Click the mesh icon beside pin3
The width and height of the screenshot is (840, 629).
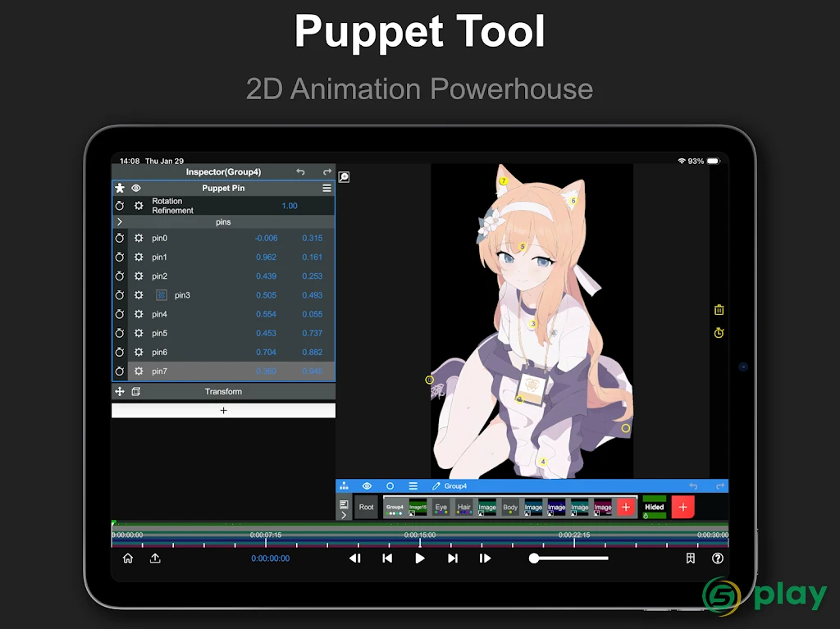click(162, 295)
